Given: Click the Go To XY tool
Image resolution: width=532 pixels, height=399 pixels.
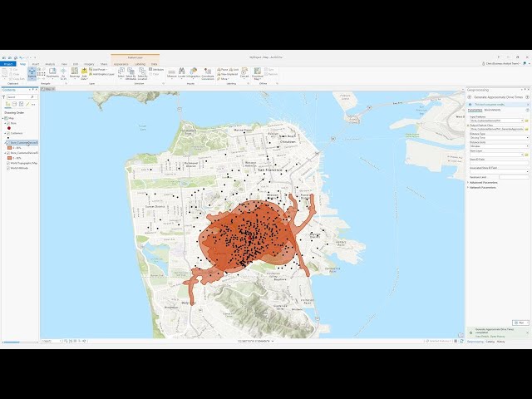Looking at the screenshot, I should pyautogui.click(x=63, y=73).
